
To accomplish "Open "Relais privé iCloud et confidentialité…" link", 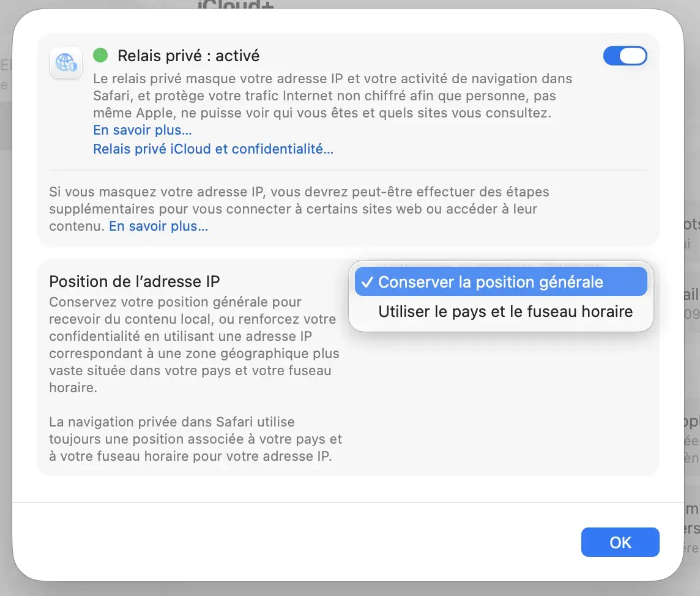I will pyautogui.click(x=214, y=149).
